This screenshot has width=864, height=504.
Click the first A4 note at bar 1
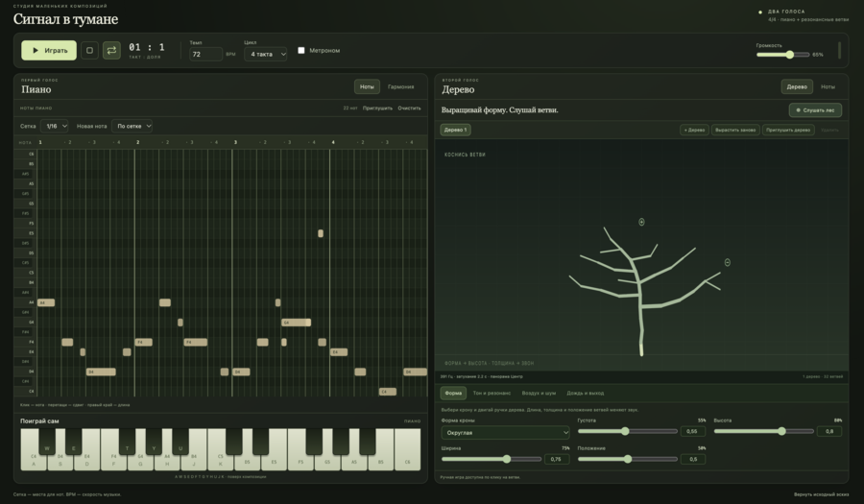46,302
